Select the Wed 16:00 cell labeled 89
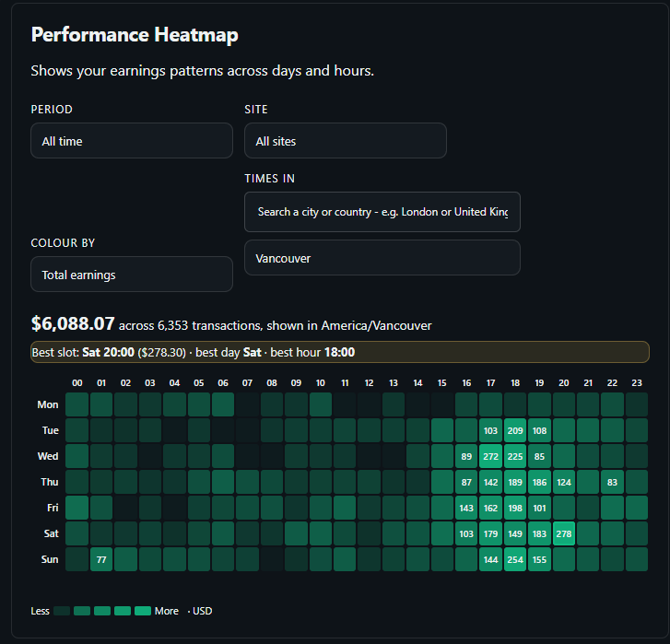Viewport: 670px width, 644px height. pos(466,456)
